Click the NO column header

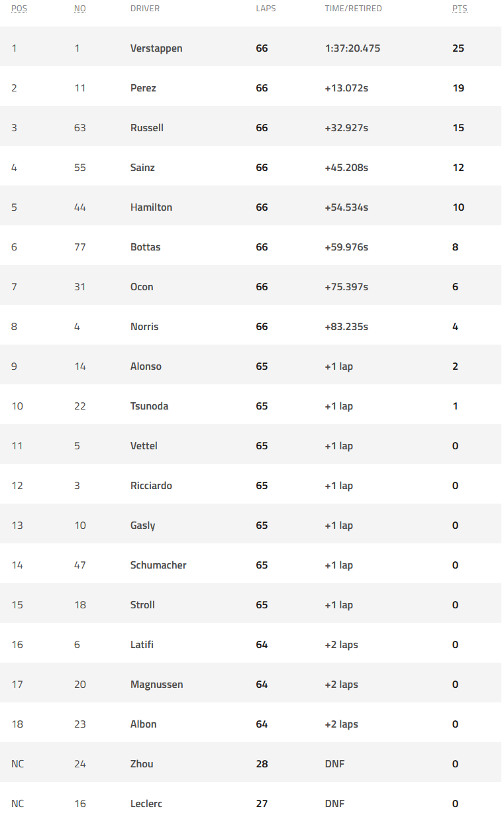pyautogui.click(x=80, y=9)
